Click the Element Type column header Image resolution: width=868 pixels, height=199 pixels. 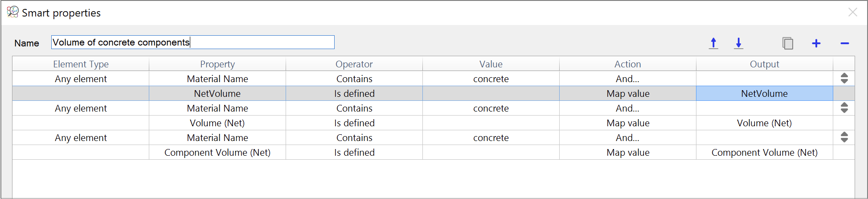pos(81,64)
